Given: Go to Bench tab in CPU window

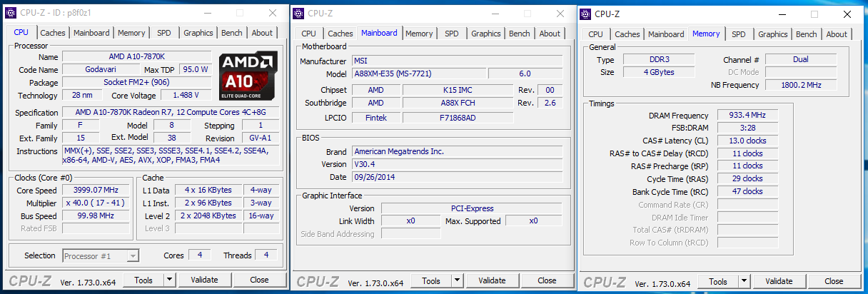Looking at the screenshot, I should click(232, 33).
